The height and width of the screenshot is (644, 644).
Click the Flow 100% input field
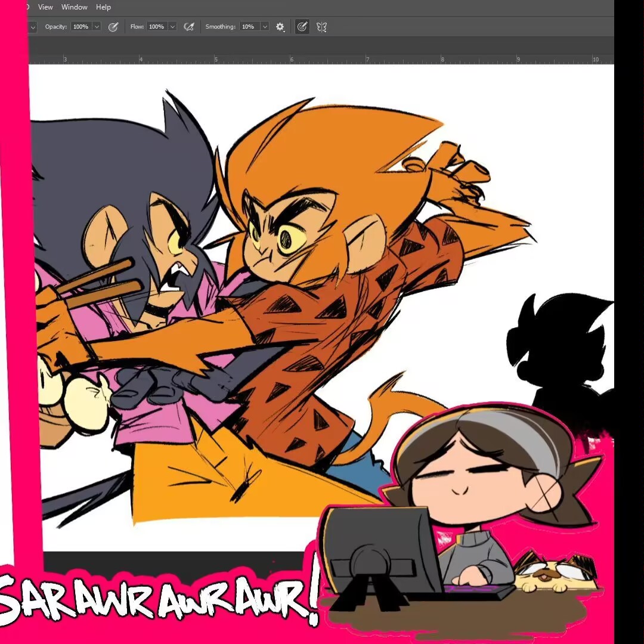coord(157,27)
